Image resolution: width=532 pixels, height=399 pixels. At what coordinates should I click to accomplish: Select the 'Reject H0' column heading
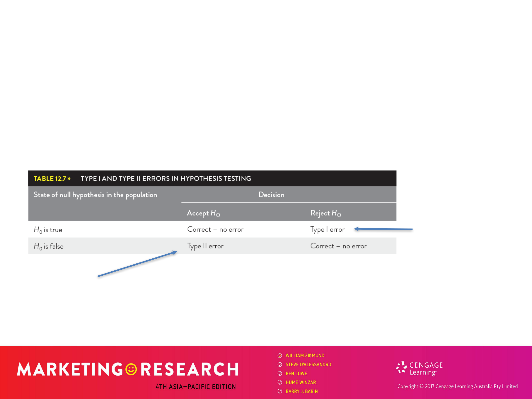326,213
